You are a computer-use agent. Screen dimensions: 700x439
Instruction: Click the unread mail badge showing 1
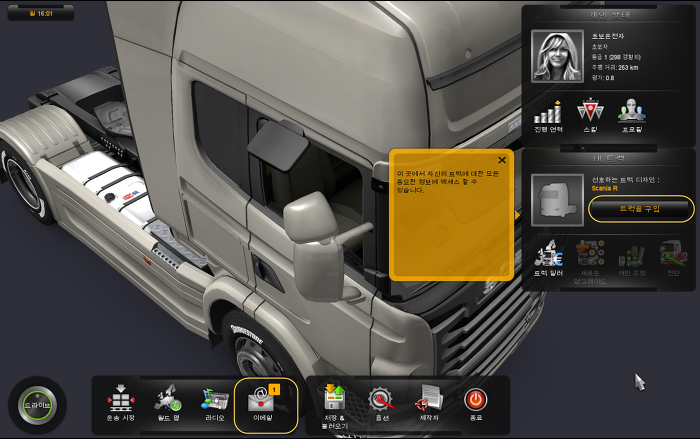tap(274, 389)
